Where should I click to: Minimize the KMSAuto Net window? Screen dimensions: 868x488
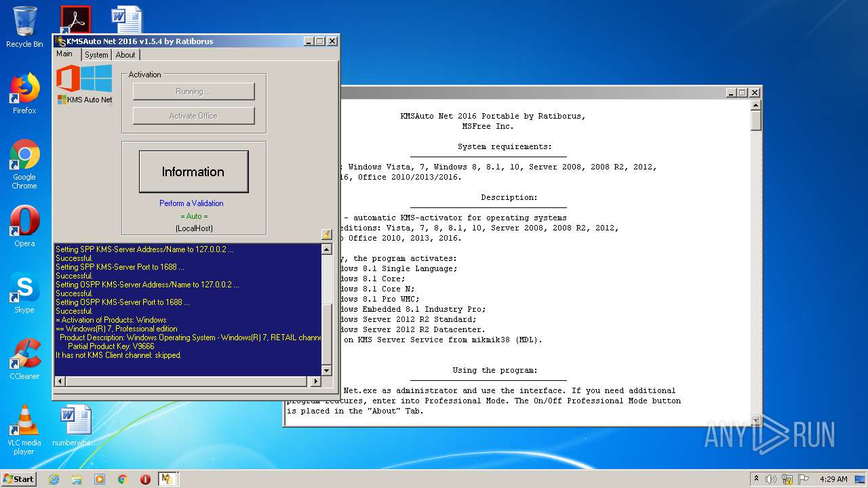(309, 41)
